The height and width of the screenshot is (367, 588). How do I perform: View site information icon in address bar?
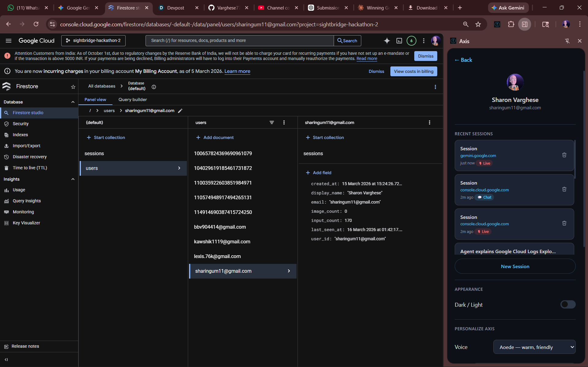tap(52, 24)
